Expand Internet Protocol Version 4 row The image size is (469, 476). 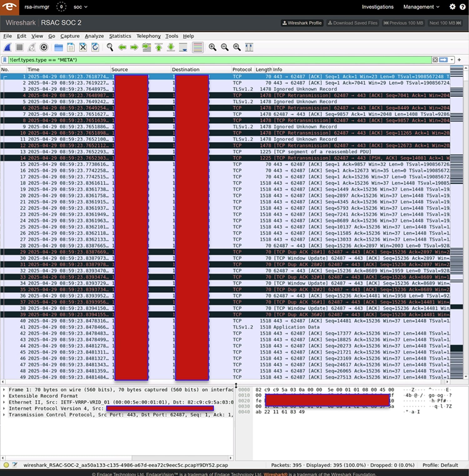[x=4, y=409]
